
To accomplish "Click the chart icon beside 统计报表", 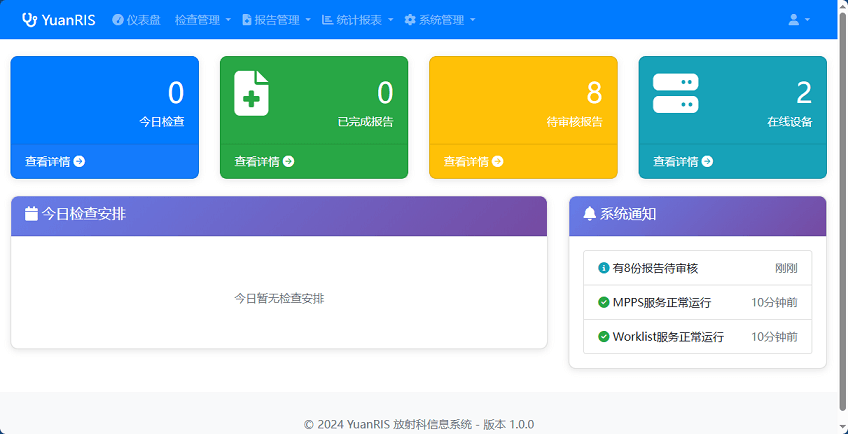I will coord(327,20).
